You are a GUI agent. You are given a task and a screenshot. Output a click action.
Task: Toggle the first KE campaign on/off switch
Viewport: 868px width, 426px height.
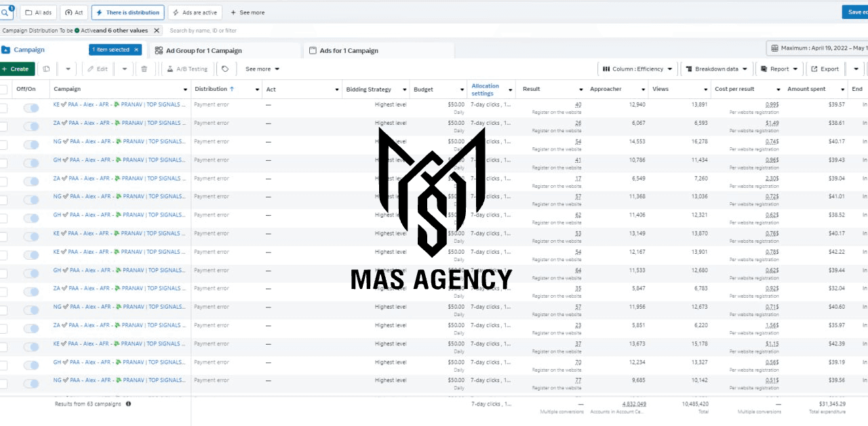coord(31,107)
